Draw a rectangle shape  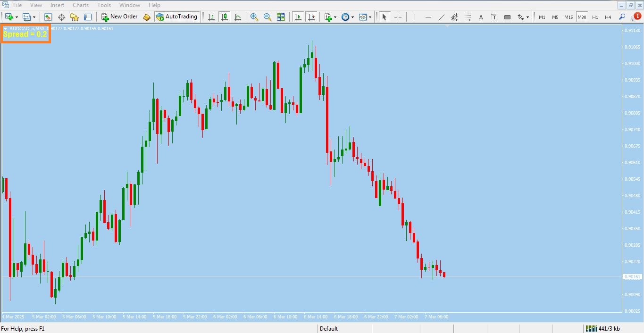coord(507,17)
